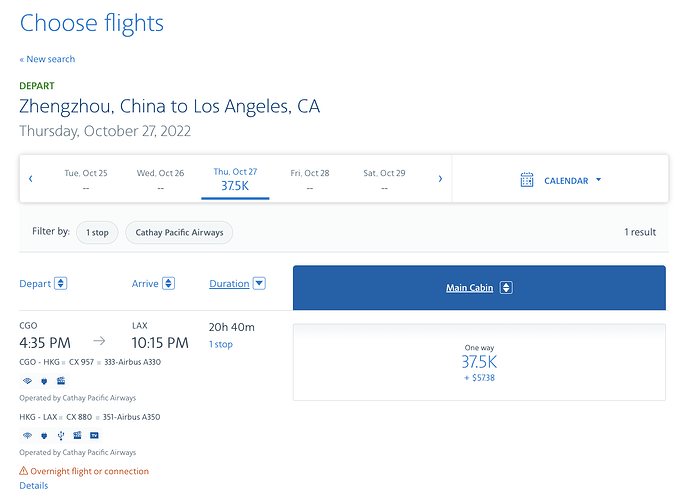Open the CALENDAR dropdown

(x=572, y=181)
